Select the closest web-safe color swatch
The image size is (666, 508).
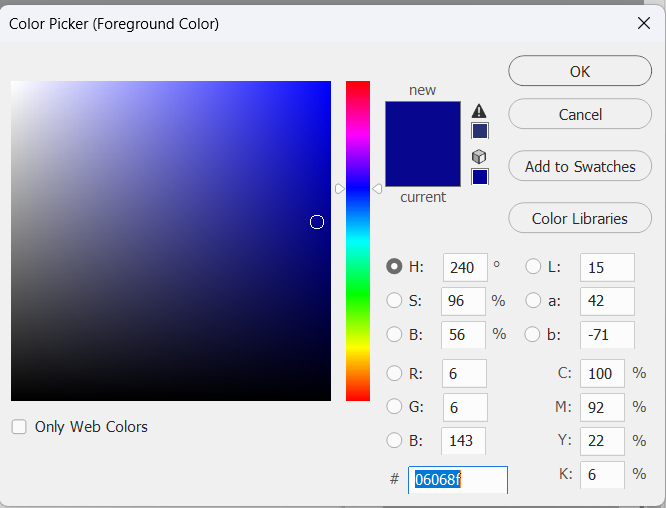point(480,177)
